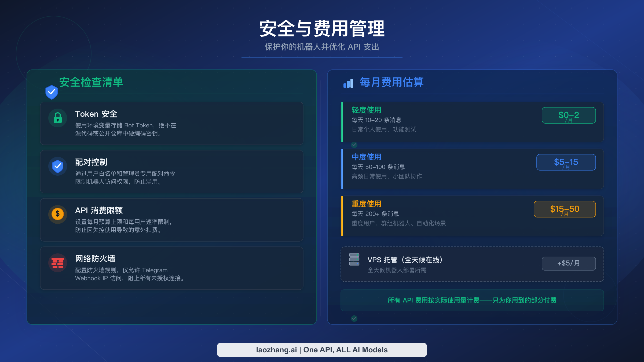Expand the Token 安全 checklist item
The width and height of the screenshot is (644, 362).
[171, 123]
